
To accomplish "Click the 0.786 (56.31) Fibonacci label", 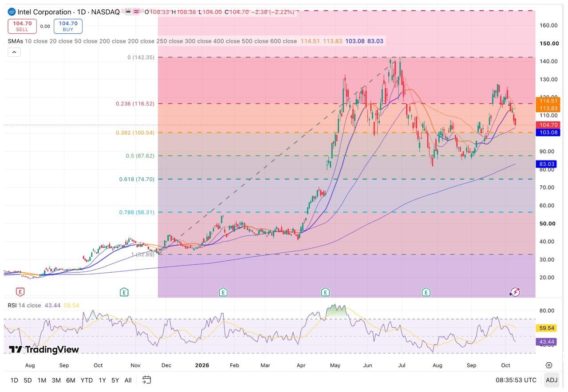I will tap(137, 212).
